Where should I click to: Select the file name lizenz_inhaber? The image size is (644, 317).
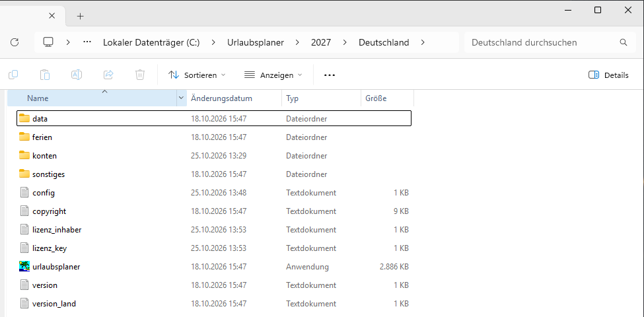pos(57,230)
